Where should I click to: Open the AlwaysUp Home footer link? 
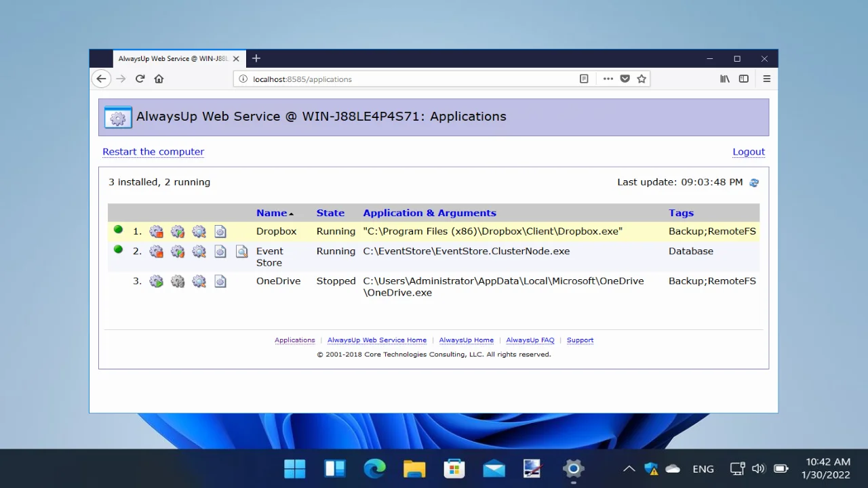(x=466, y=340)
